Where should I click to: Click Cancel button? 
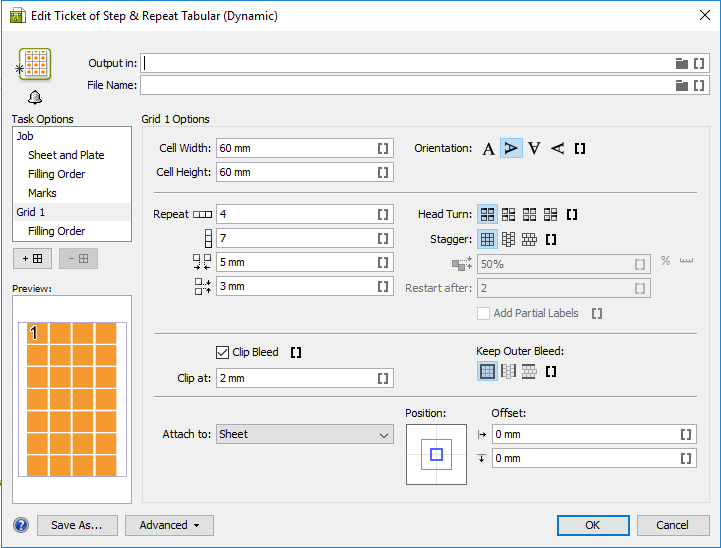click(x=673, y=525)
